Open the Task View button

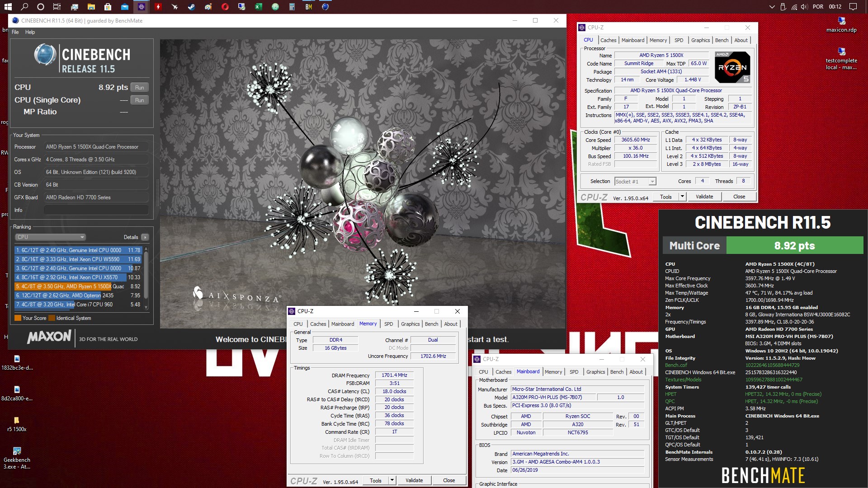point(57,7)
